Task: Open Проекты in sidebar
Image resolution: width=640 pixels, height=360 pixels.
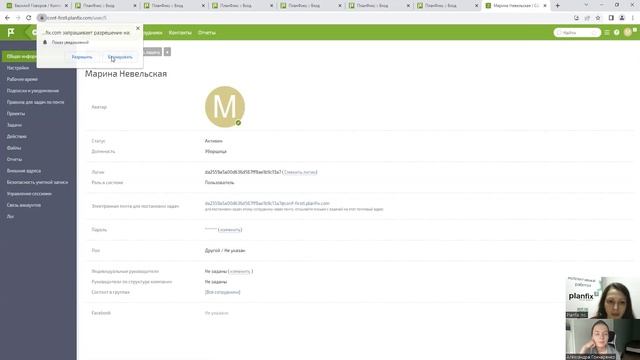Action: pyautogui.click(x=16, y=113)
